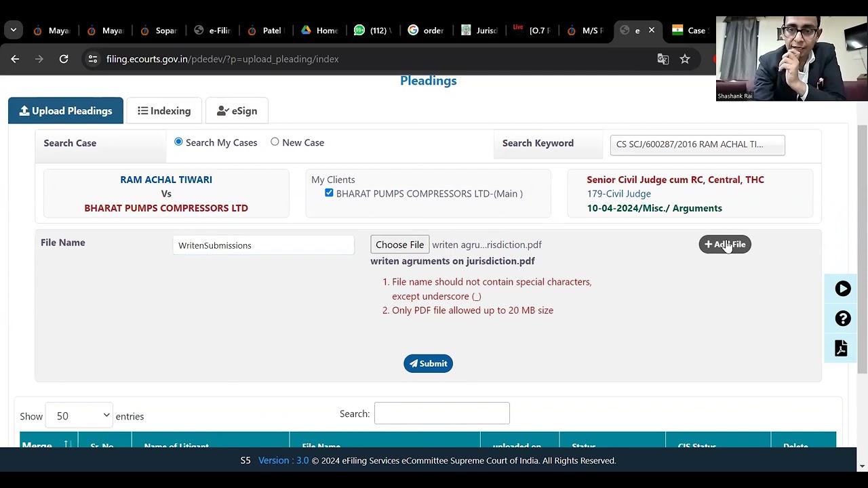This screenshot has width=868, height=488.
Task: Click the Choose File button
Action: pos(399,245)
